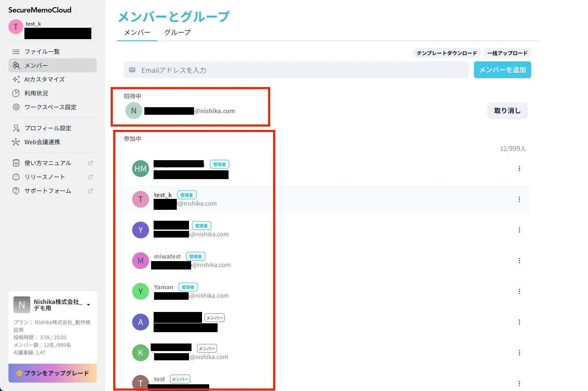
Task: Open ファイル一覧 list icon in sidebar
Action: pyautogui.click(x=16, y=52)
